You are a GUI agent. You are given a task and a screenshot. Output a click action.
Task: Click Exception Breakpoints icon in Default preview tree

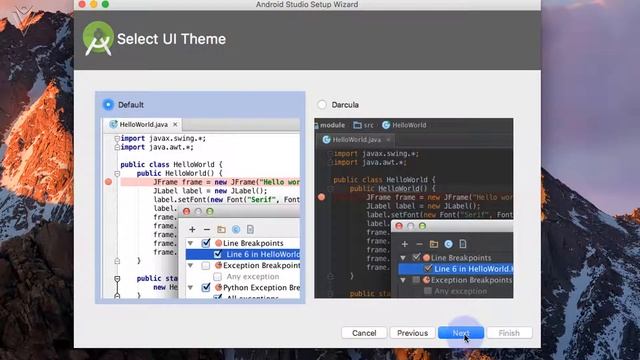click(x=218, y=266)
